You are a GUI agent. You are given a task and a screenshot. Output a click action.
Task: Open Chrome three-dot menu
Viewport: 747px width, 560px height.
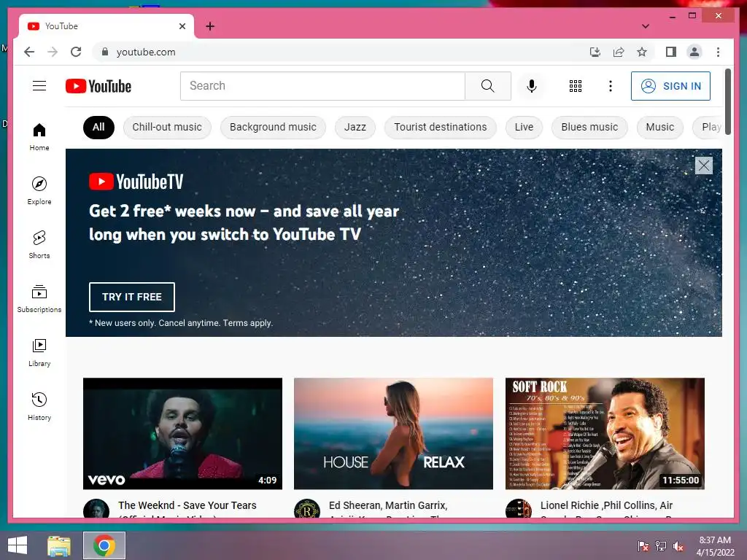click(x=718, y=52)
